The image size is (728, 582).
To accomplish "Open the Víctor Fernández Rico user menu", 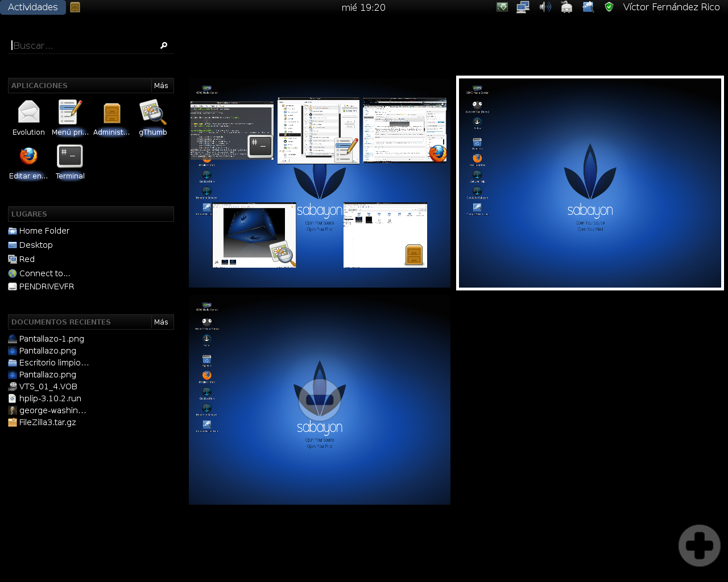I will (x=671, y=7).
